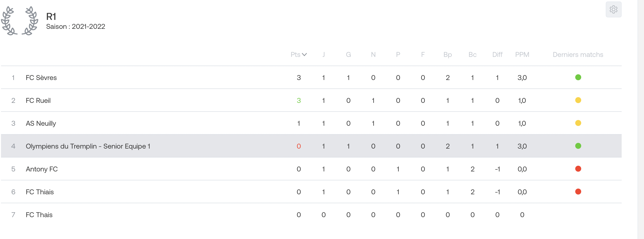Sort standings by the PPM column
Image resolution: width=644 pixels, height=239 pixels.
click(522, 55)
